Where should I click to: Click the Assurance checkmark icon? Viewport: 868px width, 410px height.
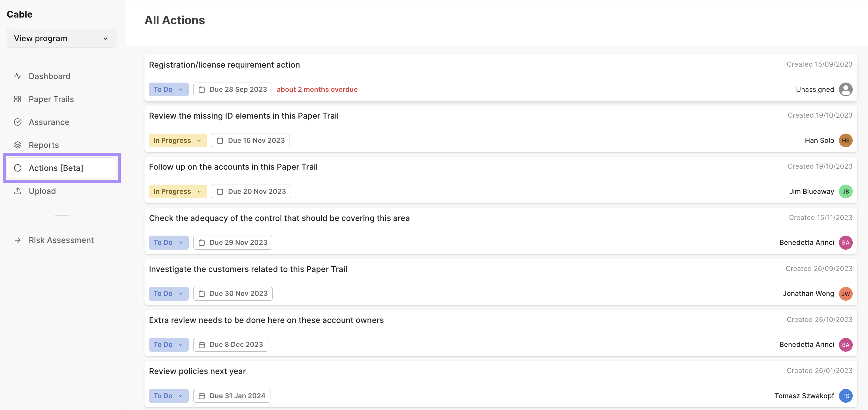point(18,122)
